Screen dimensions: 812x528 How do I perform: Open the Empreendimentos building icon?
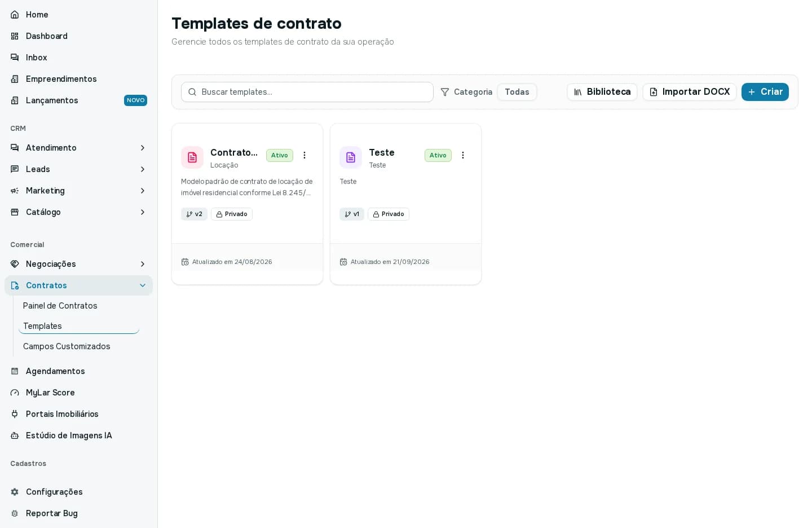coord(15,79)
